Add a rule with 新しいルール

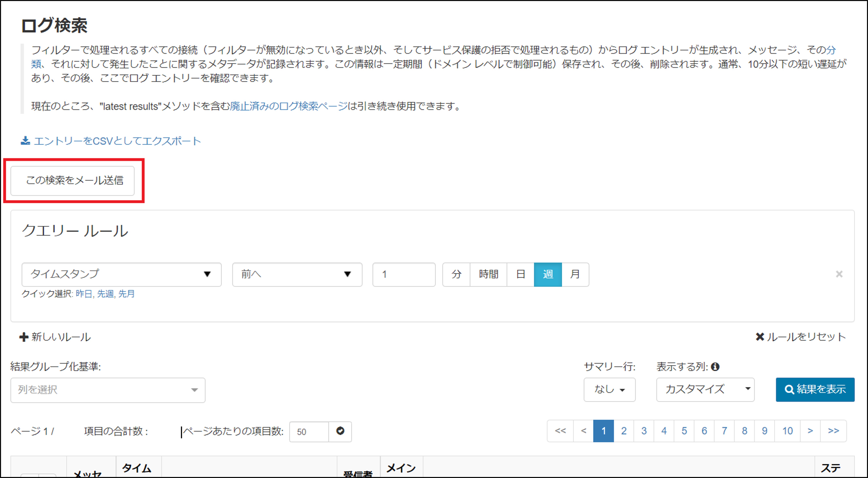coord(55,337)
